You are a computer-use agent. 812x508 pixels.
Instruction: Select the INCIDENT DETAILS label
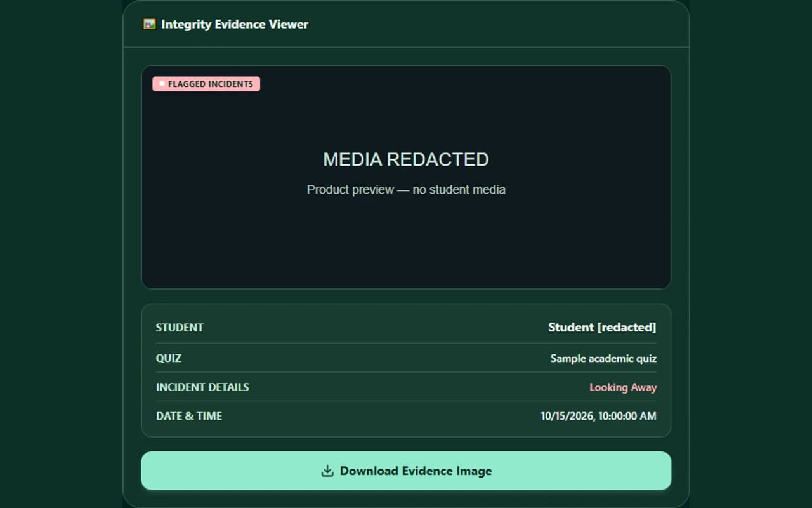pyautogui.click(x=202, y=387)
